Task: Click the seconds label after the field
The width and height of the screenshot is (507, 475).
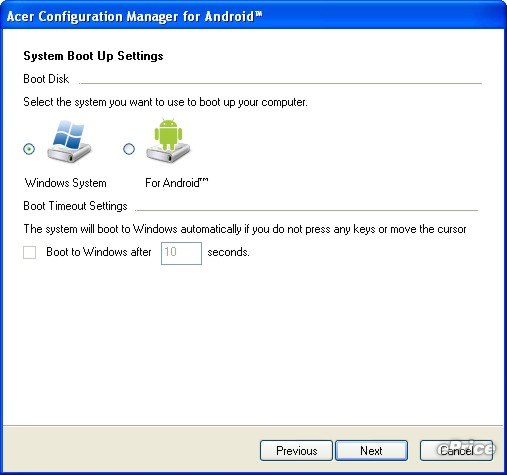Action: (228, 252)
